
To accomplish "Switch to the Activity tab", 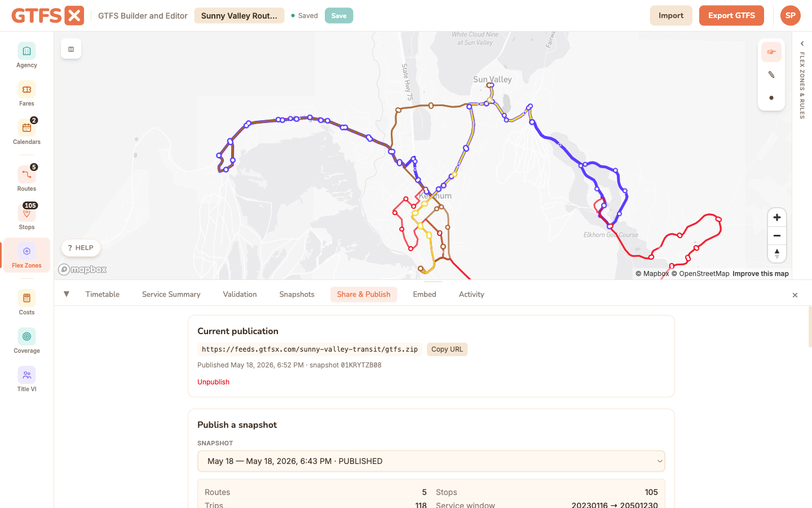I will tap(471, 294).
